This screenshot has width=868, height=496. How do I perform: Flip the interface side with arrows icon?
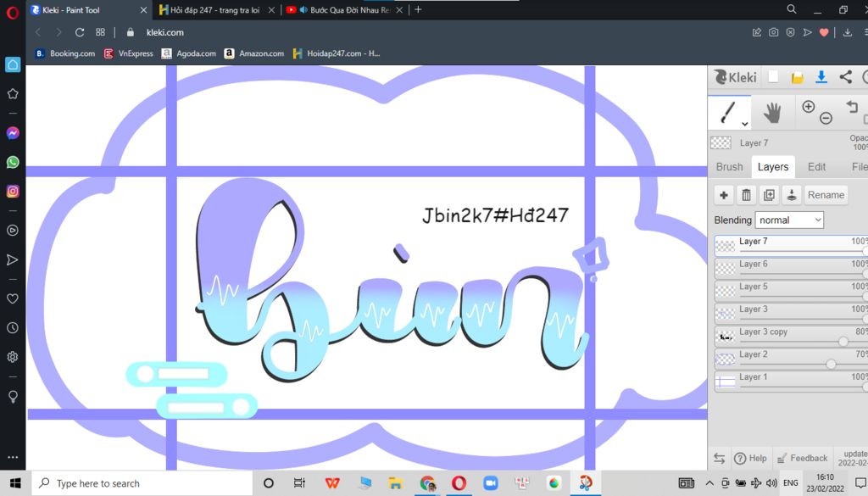pyautogui.click(x=719, y=459)
